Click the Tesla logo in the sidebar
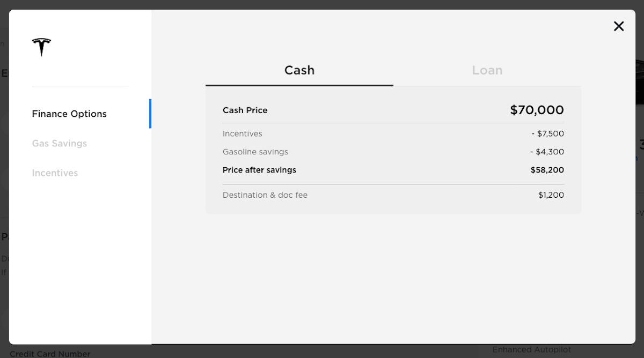Viewport: 644px width, 358px height. click(41, 47)
